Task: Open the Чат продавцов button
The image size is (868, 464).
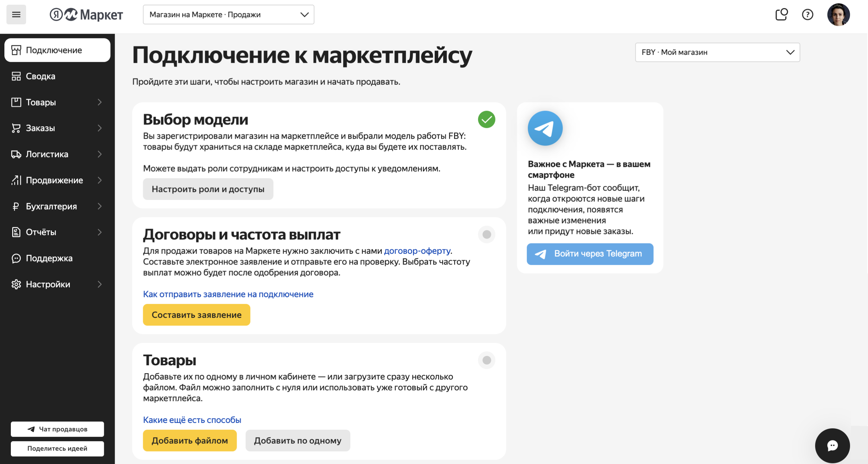Action: tap(57, 429)
